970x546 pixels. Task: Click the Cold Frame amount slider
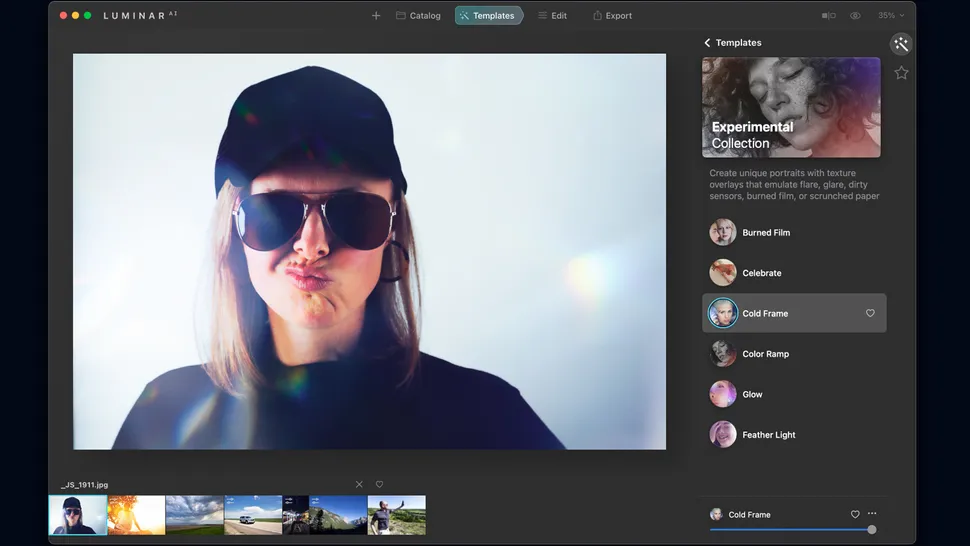tap(790, 530)
